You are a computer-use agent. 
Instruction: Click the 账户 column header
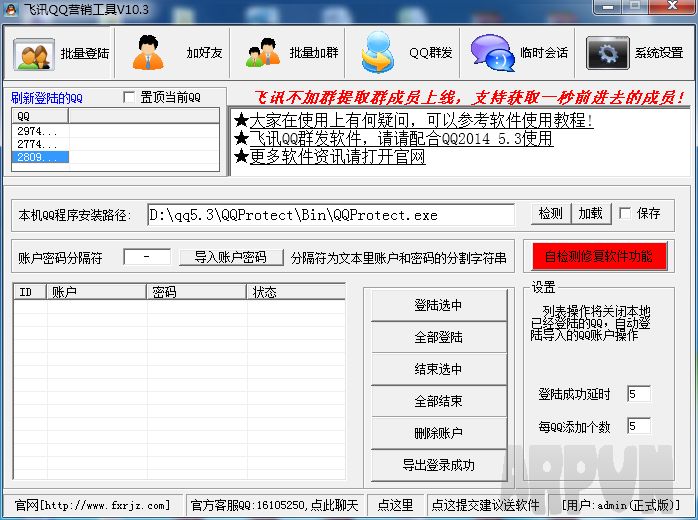pyautogui.click(x=97, y=292)
